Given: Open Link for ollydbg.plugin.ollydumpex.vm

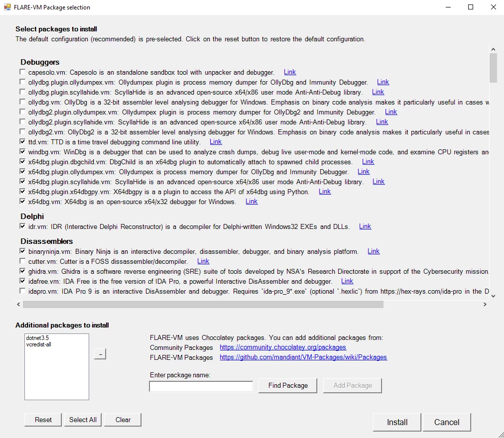Looking at the screenshot, I should tap(383, 82).
